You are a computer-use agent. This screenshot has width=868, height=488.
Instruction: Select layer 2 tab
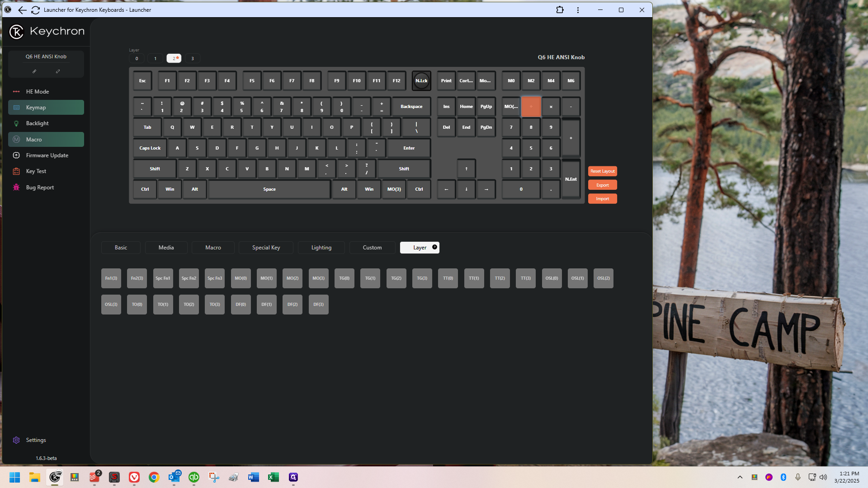(174, 58)
